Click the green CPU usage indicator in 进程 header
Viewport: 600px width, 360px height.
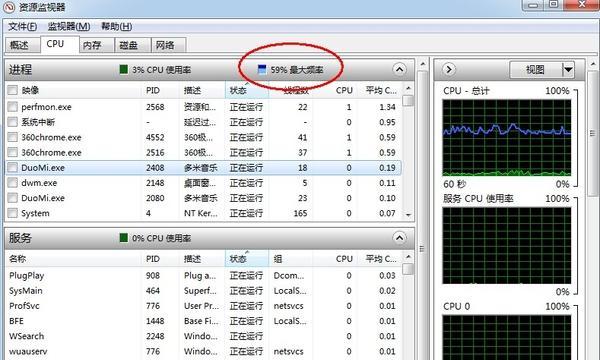pyautogui.click(x=124, y=69)
